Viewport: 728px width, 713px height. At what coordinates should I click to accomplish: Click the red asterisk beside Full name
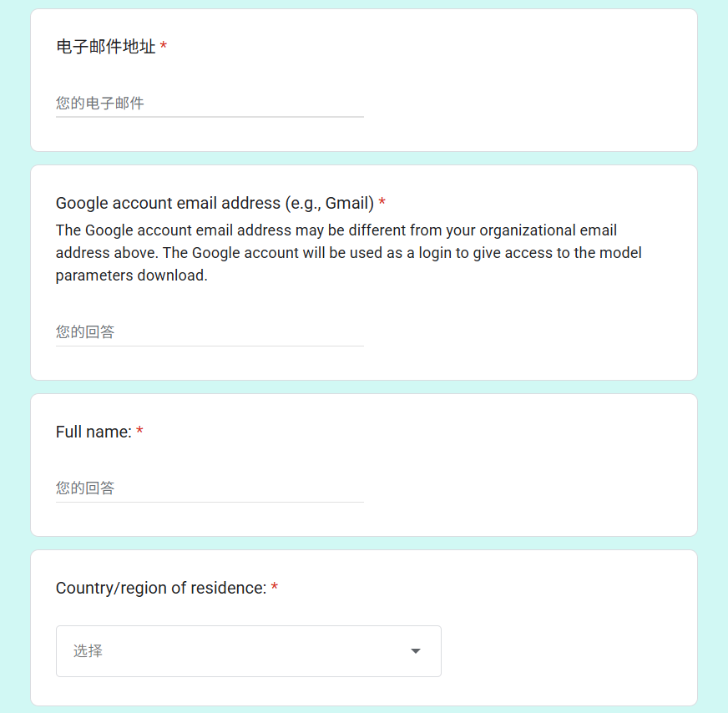click(139, 430)
